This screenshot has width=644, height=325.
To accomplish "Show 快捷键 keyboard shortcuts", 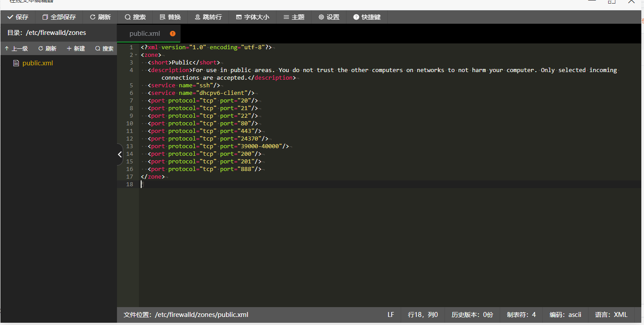I will pos(367,17).
